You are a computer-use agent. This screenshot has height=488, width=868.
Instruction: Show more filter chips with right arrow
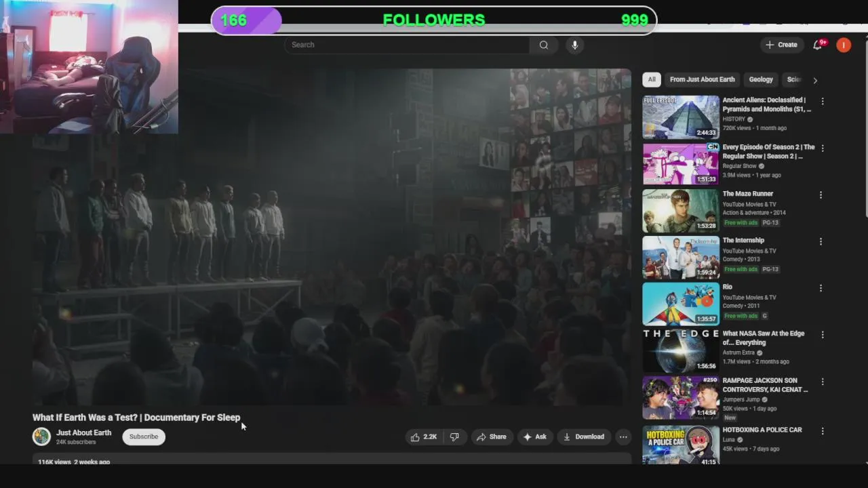click(815, 80)
